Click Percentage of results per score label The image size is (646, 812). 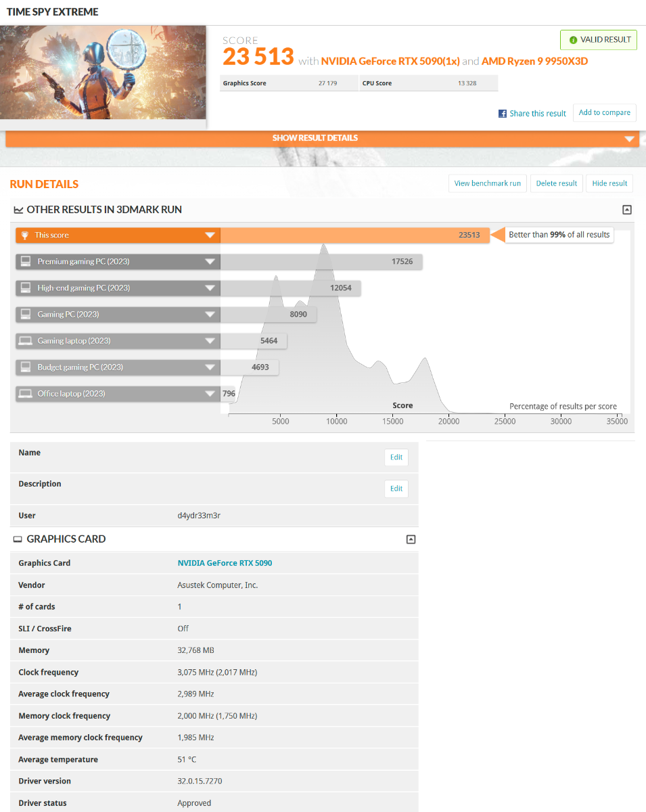pyautogui.click(x=563, y=407)
